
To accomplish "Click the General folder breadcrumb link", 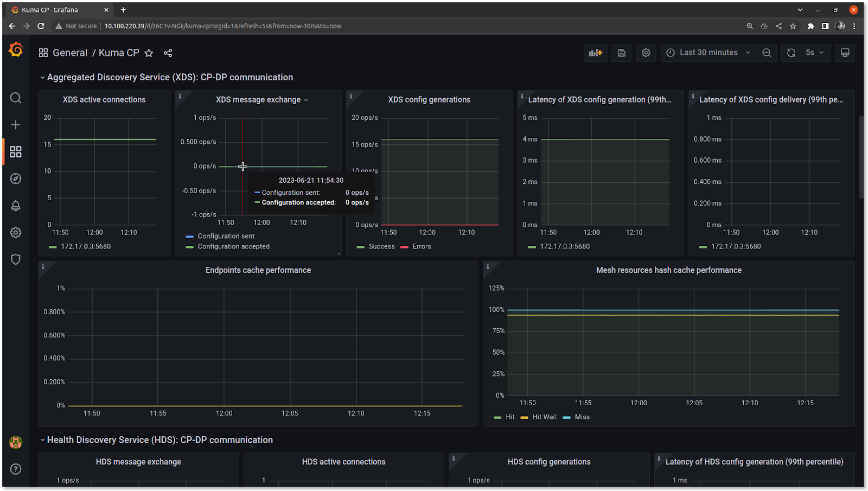I will point(70,53).
